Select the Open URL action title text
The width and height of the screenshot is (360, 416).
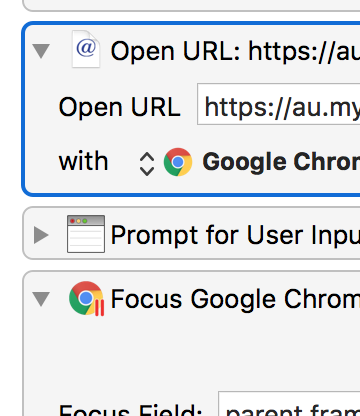(x=235, y=51)
